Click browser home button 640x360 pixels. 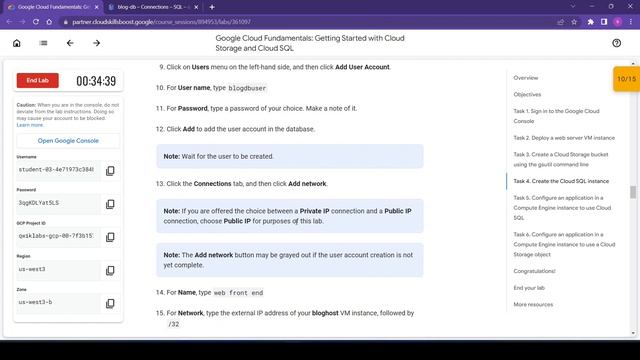[x=49, y=22]
